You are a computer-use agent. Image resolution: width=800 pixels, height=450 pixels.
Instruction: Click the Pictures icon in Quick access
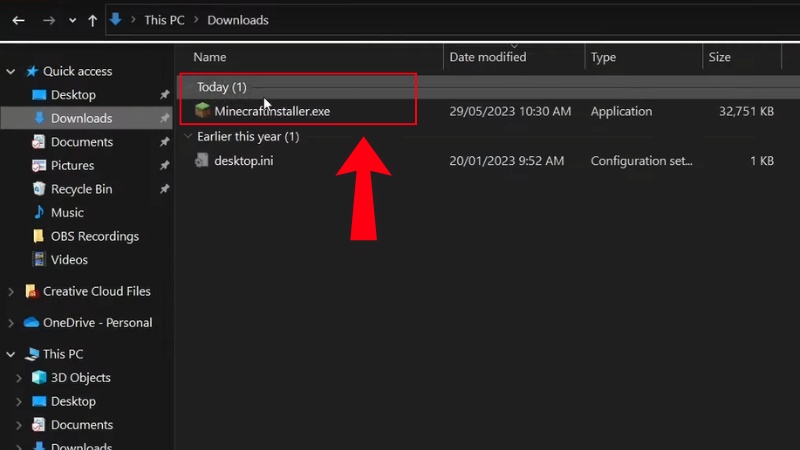[x=39, y=165]
